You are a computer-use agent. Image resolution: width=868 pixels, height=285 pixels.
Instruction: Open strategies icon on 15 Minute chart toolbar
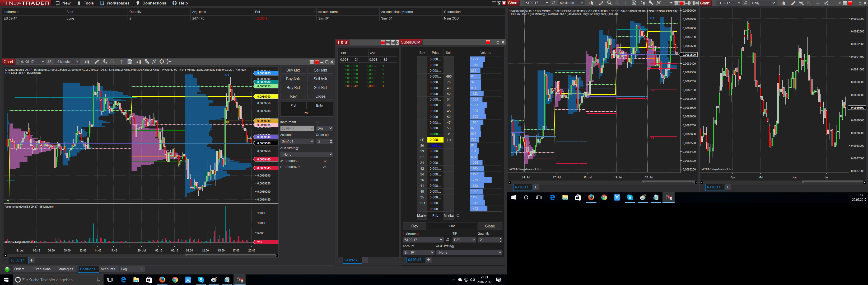coord(162,61)
